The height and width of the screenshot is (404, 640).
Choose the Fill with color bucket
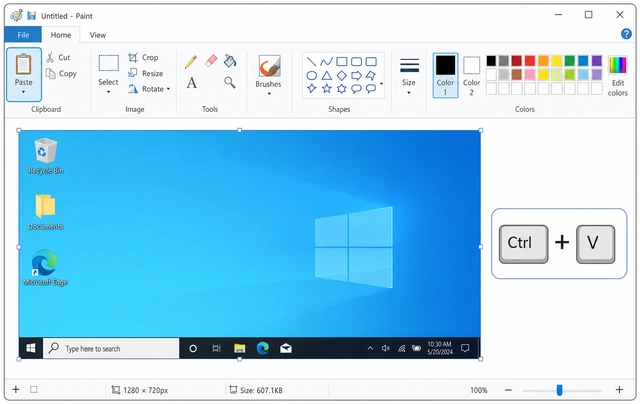[230, 61]
